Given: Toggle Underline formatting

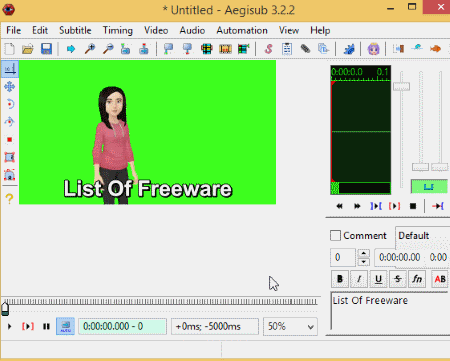Looking at the screenshot, I should point(378,279).
